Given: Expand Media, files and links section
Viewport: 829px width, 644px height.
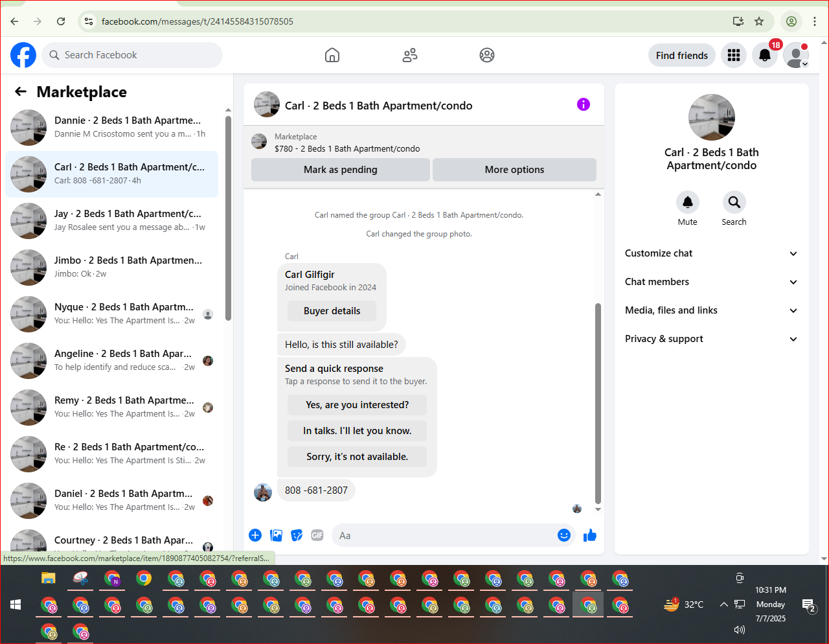Looking at the screenshot, I should pyautogui.click(x=711, y=310).
